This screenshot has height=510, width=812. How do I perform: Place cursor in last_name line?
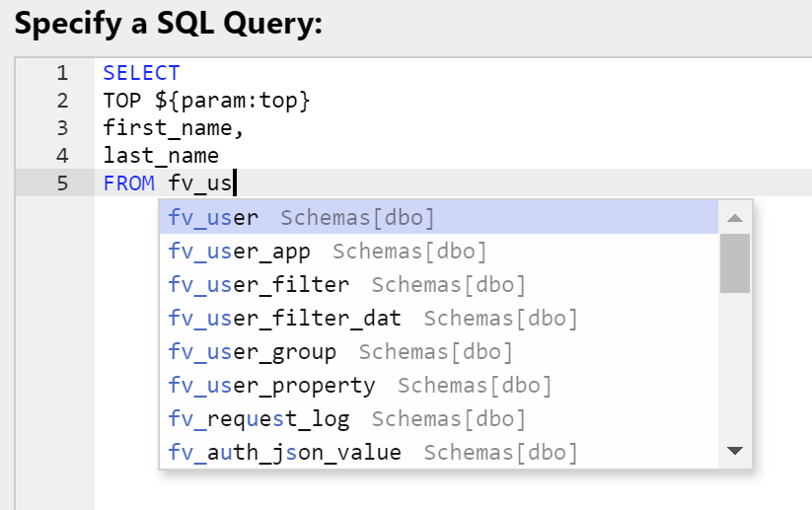click(161, 155)
